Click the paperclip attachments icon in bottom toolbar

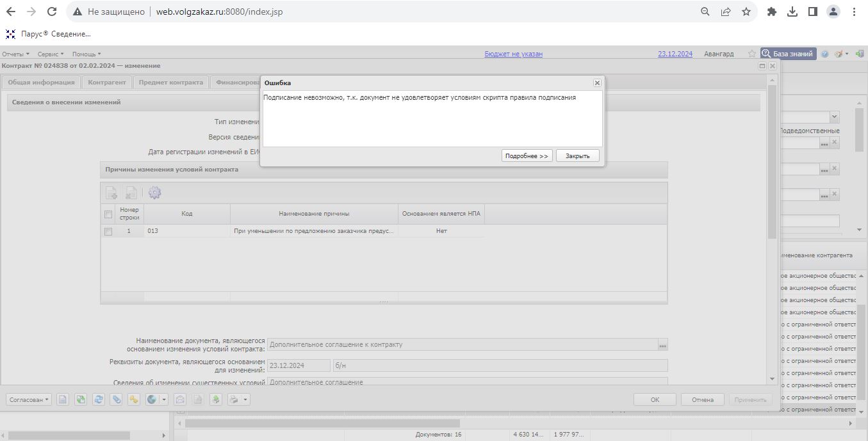pos(116,399)
